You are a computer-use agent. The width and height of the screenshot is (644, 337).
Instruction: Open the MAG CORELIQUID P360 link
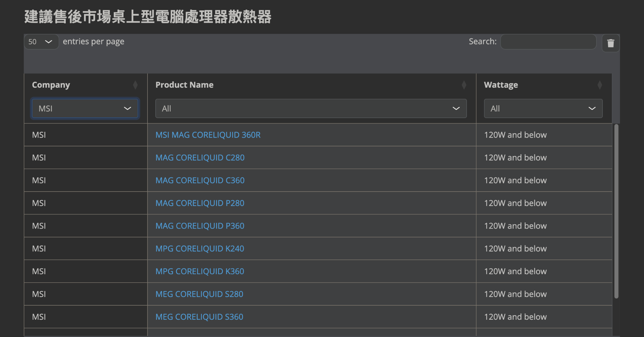click(x=200, y=226)
